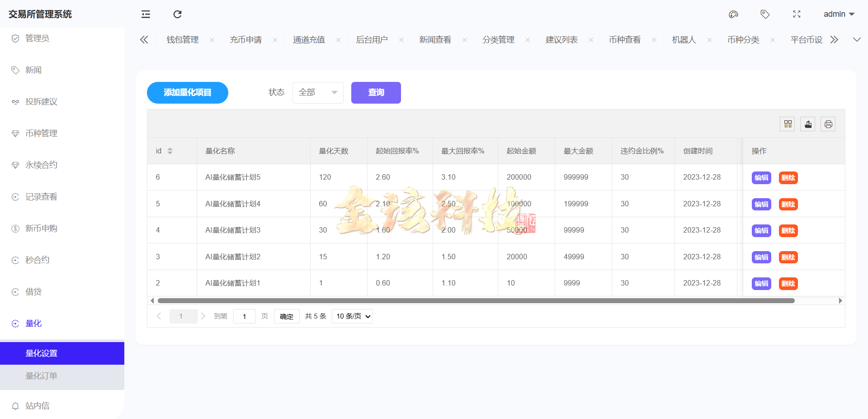Open the 状态 filter dropdown

[318, 92]
